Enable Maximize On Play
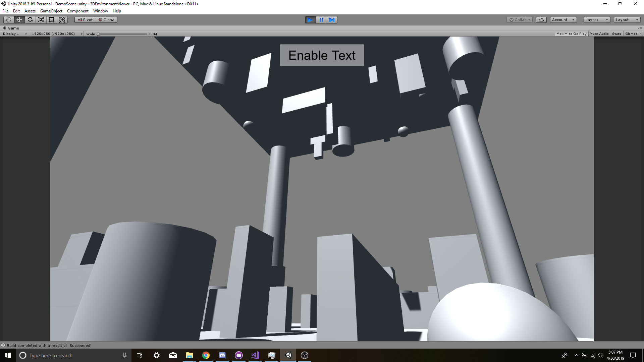 pyautogui.click(x=571, y=34)
